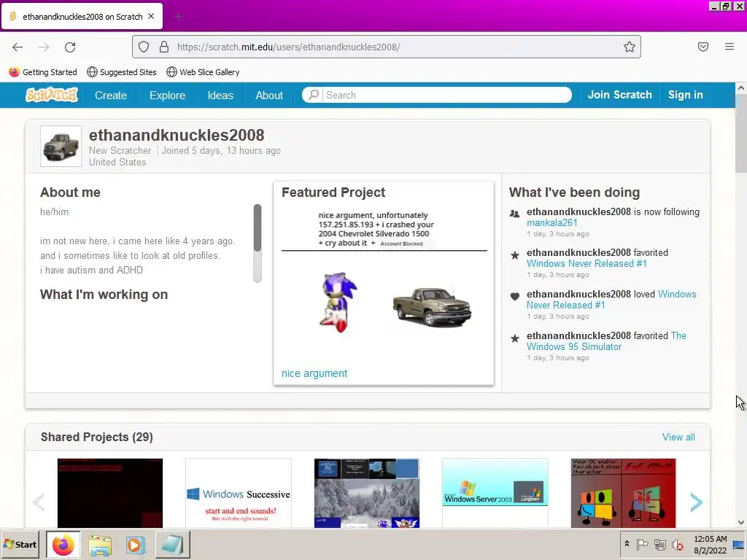Close the ethanandknuckles2008 on Scratch tab
This screenshot has width=747, height=560.
[151, 16]
